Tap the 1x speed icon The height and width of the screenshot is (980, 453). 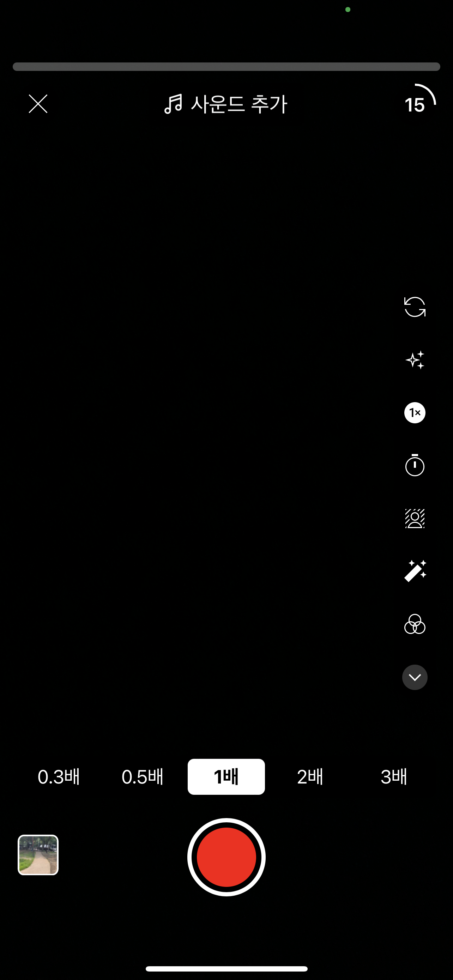(x=415, y=413)
